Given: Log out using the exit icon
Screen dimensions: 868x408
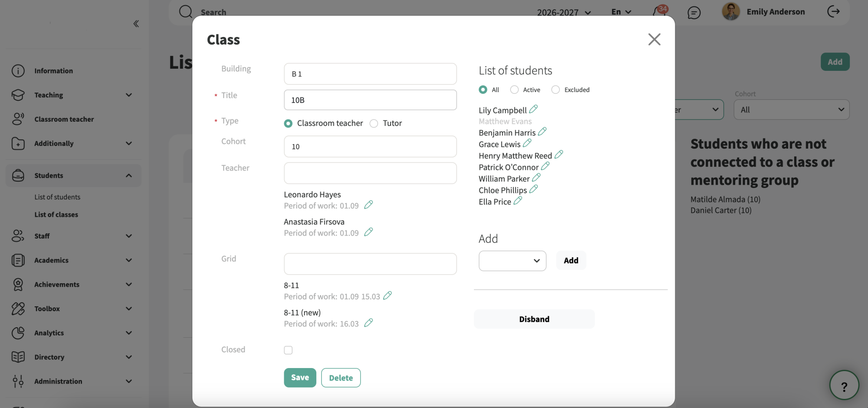Looking at the screenshot, I should [x=833, y=12].
